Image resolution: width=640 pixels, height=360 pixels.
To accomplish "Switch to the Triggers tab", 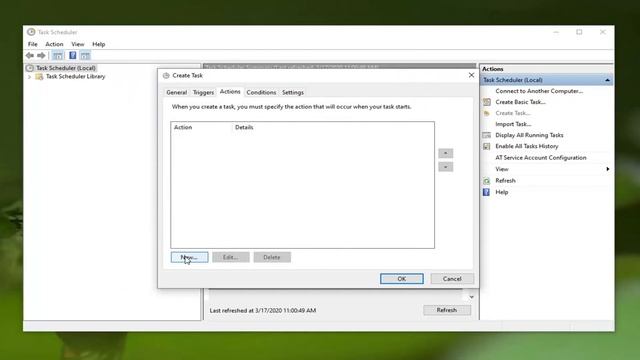I will click(203, 93).
